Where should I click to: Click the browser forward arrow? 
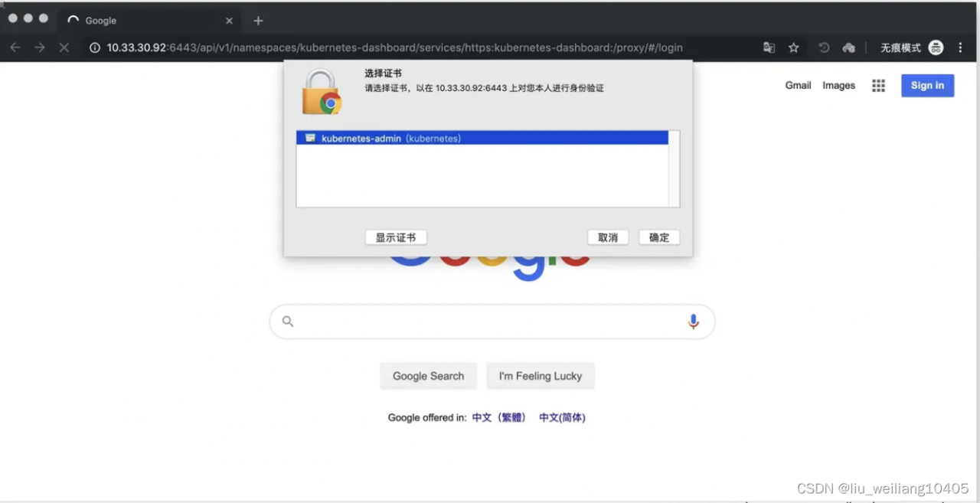[40, 47]
